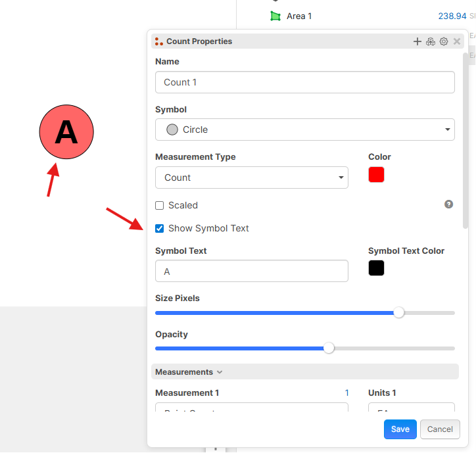Collapse the Measurements section
This screenshot has height=453, width=476.
click(189, 372)
